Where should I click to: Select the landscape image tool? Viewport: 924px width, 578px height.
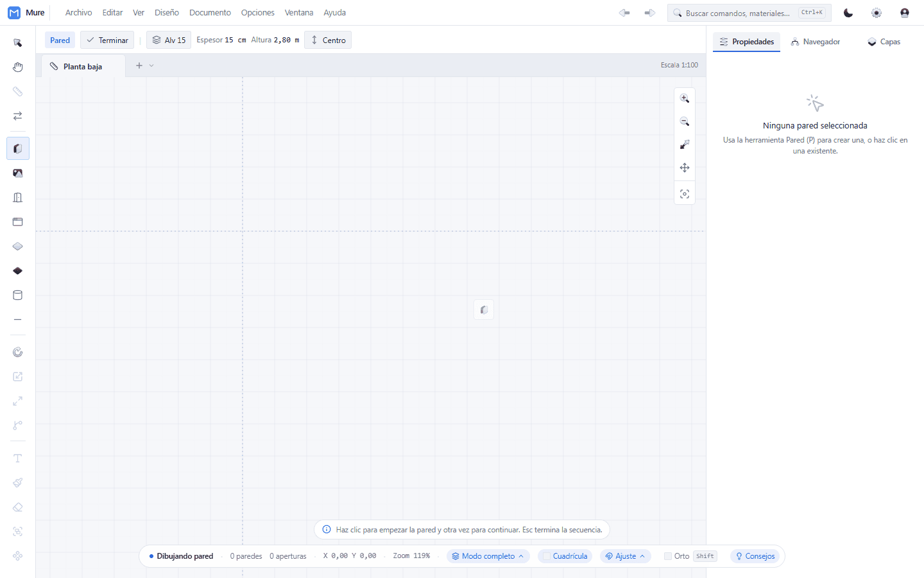[x=18, y=173]
